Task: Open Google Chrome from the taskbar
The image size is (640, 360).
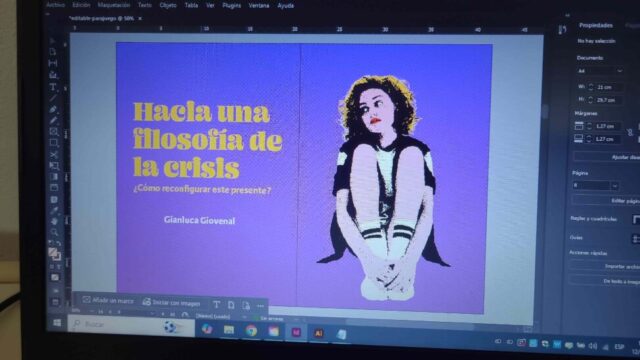Action: pos(251,331)
